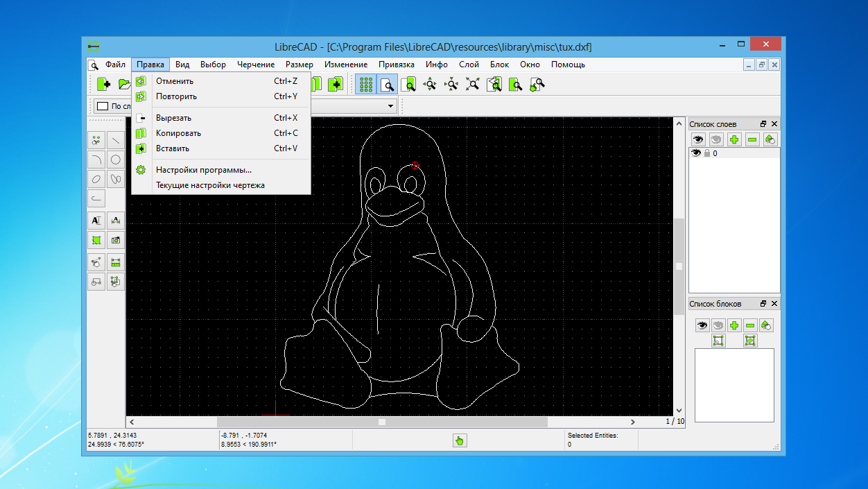This screenshot has width=868, height=489.
Task: Toggle lock icon of layer 0
Action: (x=707, y=153)
